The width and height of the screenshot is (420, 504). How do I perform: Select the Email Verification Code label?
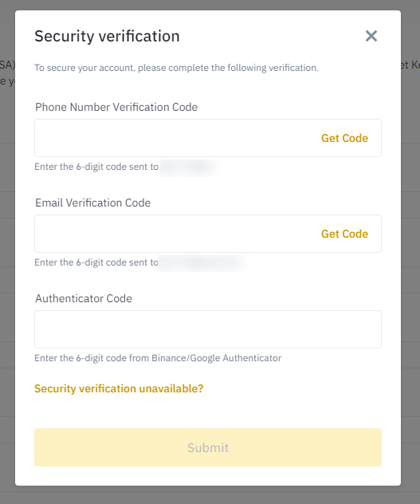click(93, 203)
